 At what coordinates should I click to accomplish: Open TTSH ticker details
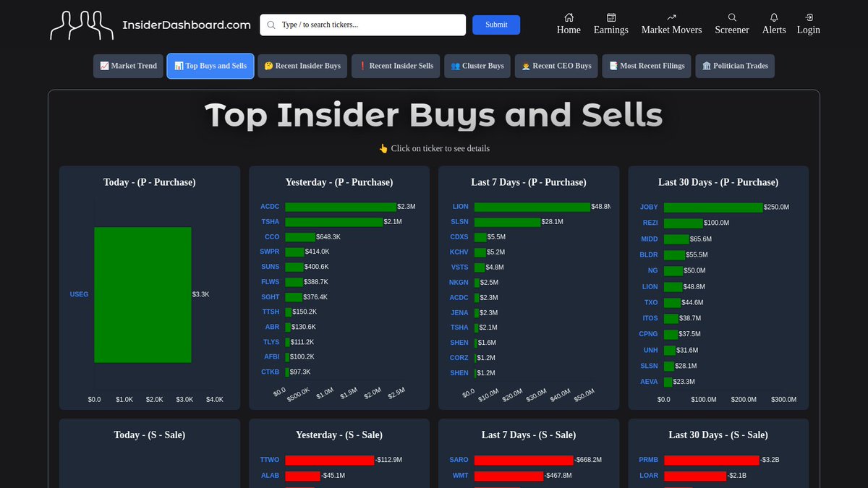(x=271, y=312)
